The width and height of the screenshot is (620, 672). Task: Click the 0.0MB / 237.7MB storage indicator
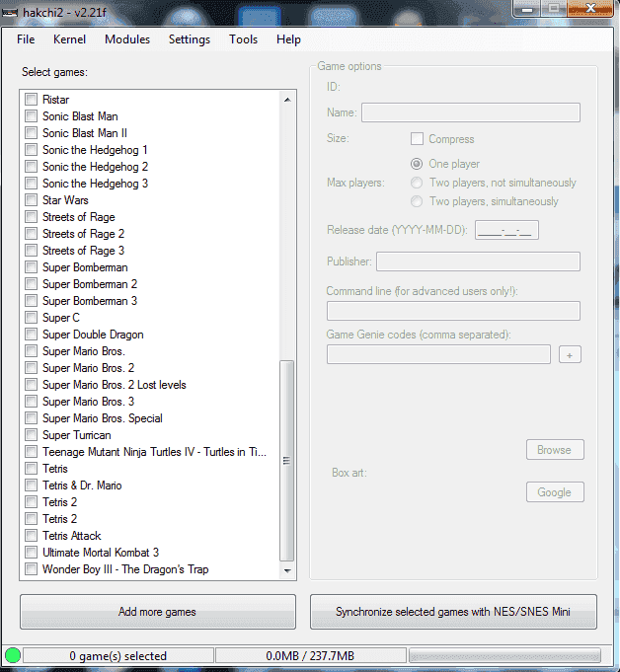point(310,655)
